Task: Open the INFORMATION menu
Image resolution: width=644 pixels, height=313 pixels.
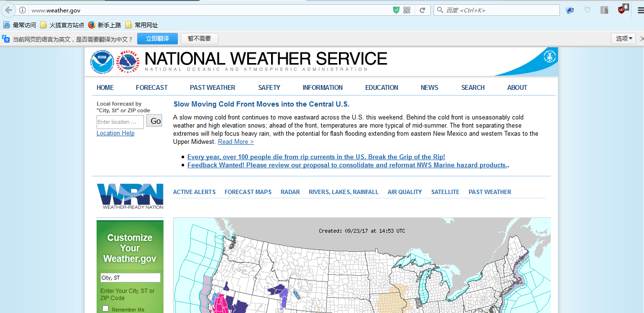Action: (x=323, y=87)
